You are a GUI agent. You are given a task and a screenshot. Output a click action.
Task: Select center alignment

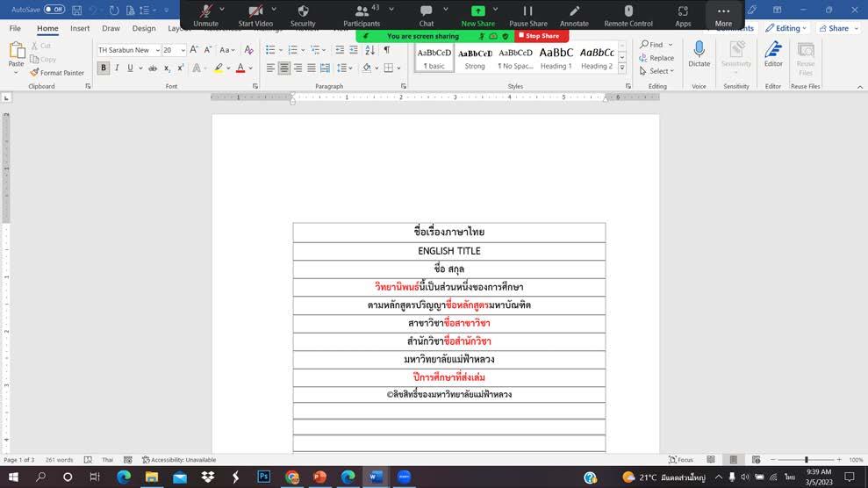pos(284,68)
